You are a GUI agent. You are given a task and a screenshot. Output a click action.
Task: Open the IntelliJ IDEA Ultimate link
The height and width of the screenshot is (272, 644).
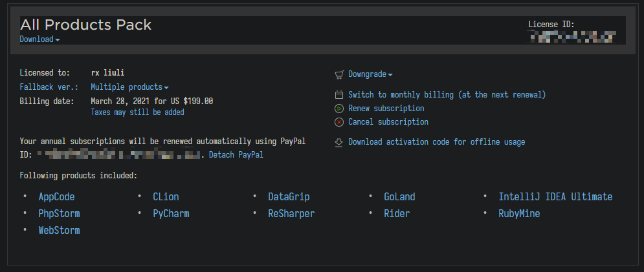click(x=555, y=197)
